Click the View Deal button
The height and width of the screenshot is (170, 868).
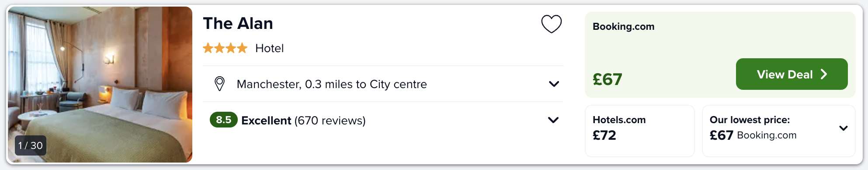pyautogui.click(x=792, y=74)
